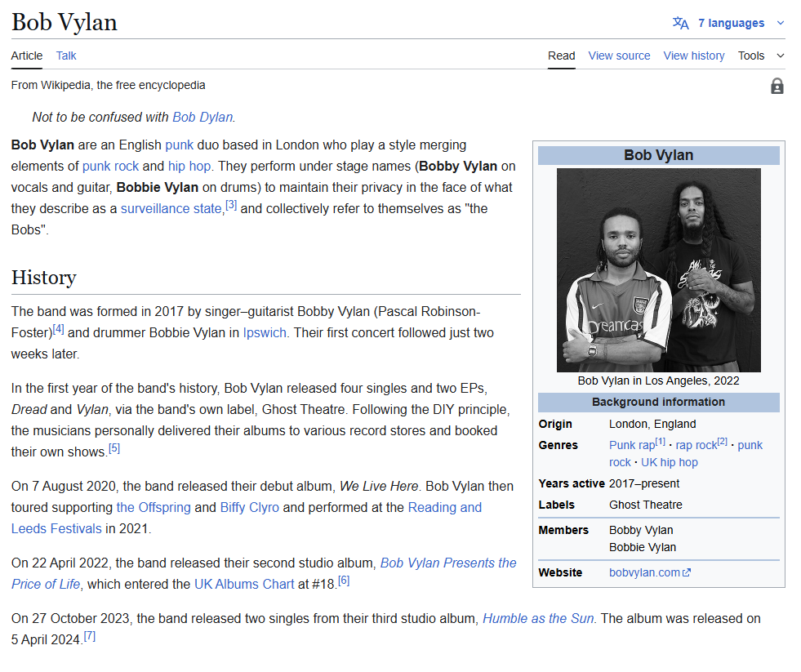Image resolution: width=801 pixels, height=672 pixels.
Task: Click 'Bobbie Vylan' in Members row
Action: point(643,547)
